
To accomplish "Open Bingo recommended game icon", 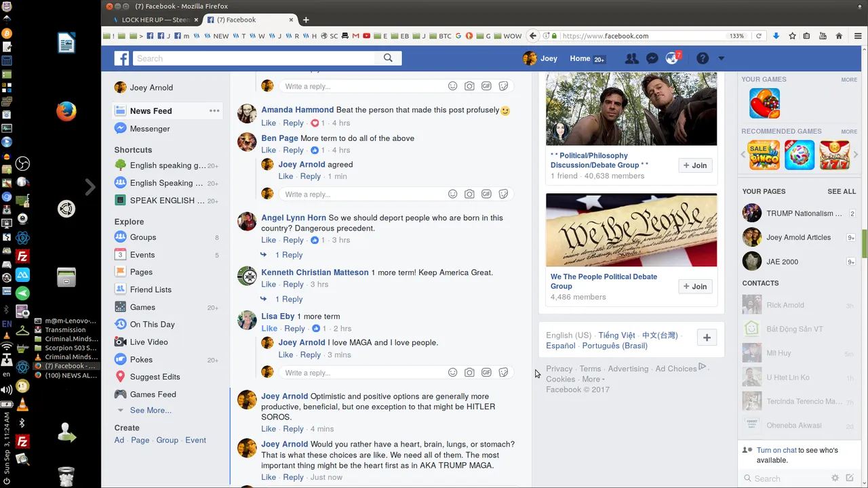I will point(764,155).
